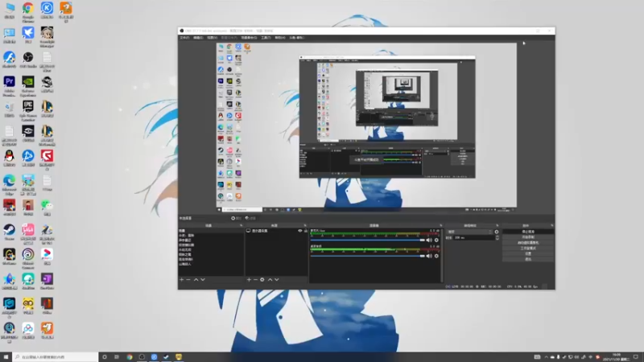Adjust the desktop audio volume slider
Viewport: 644px width, 362px height.
coord(368,256)
